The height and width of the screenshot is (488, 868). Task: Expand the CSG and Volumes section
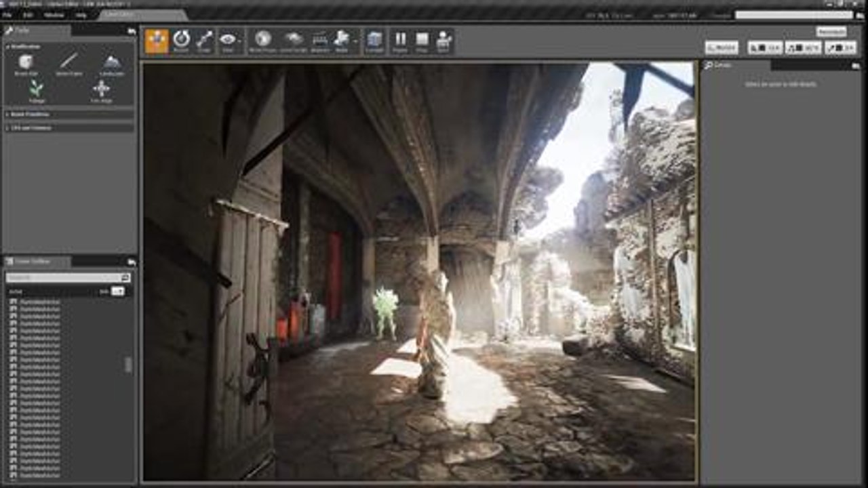pos(70,127)
